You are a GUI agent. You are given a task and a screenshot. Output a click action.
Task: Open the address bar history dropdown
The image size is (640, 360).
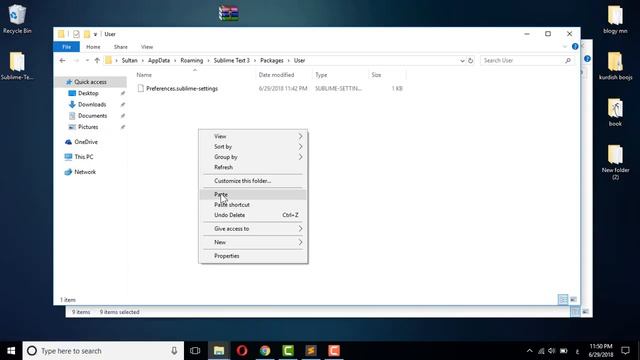462,60
